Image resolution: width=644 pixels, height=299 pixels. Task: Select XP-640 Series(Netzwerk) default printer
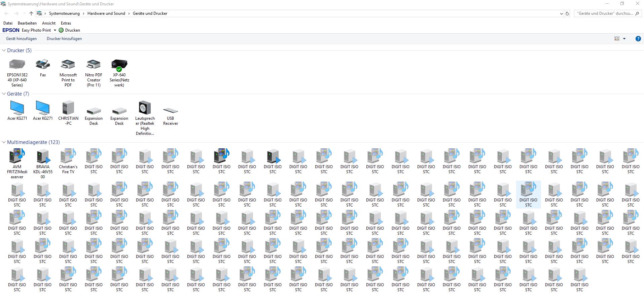(x=119, y=73)
